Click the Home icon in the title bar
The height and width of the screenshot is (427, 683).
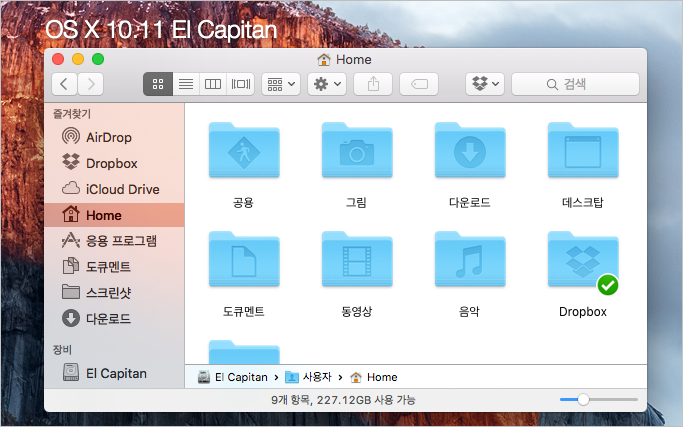pos(324,59)
